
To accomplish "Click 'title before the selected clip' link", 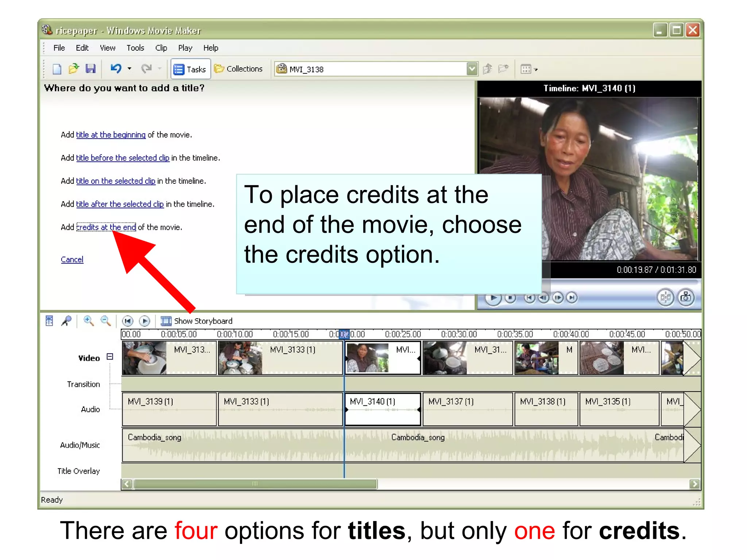I will 123,158.
